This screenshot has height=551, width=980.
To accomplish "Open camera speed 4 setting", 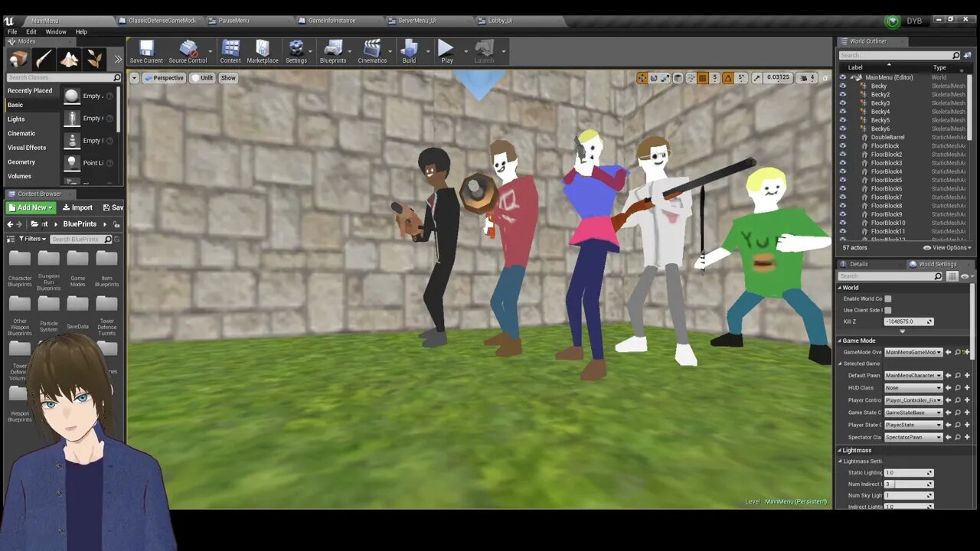I will pos(807,78).
